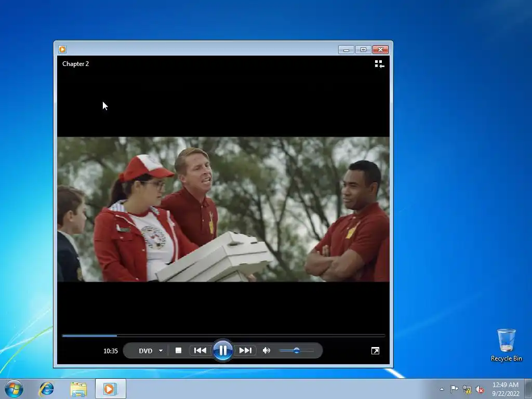Stop the DVD playback
532x399 pixels.
179,351
